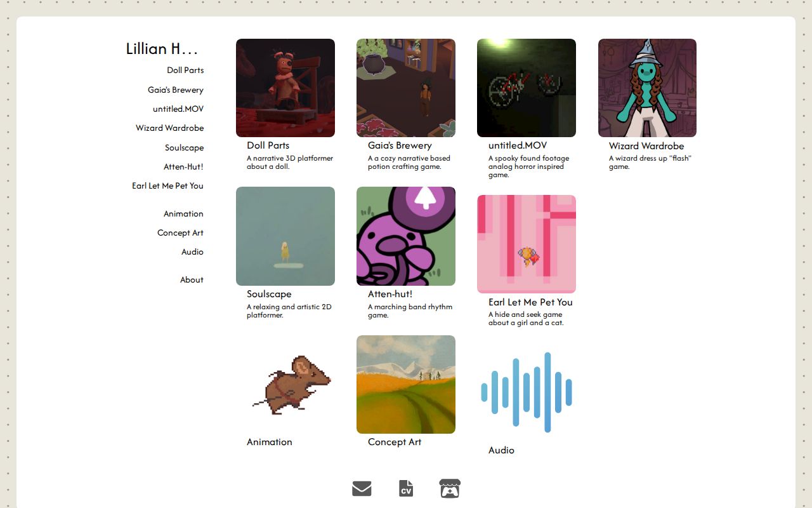The width and height of the screenshot is (812, 508).
Task: Click the email envelope icon
Action: click(x=362, y=488)
